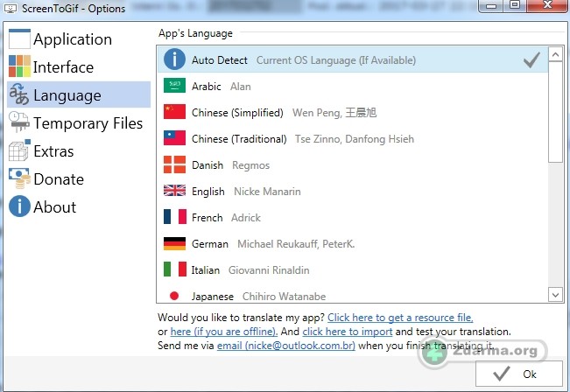Switch to the Interface section
The image size is (570, 392).
coord(79,67)
